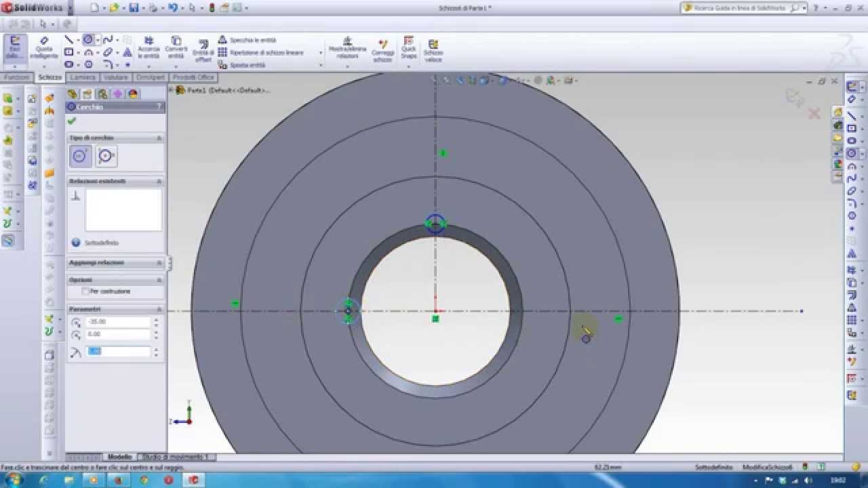Open the Funzioni tab

tap(16, 77)
